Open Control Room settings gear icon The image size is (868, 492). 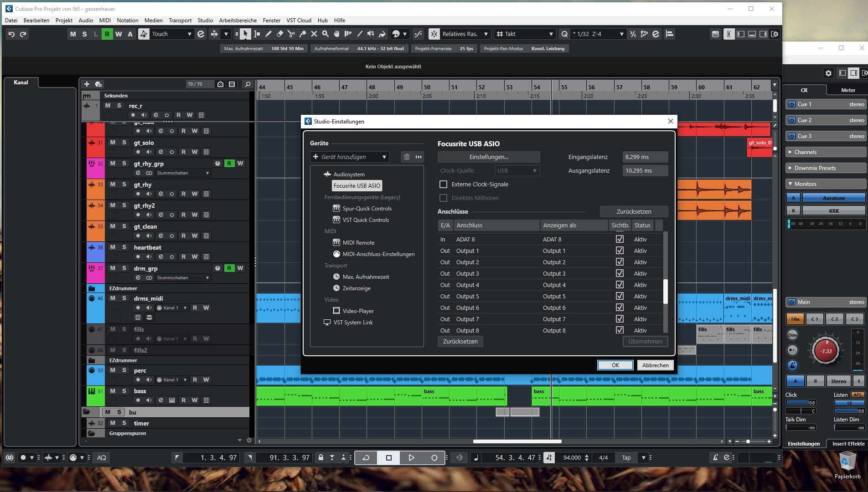point(828,73)
